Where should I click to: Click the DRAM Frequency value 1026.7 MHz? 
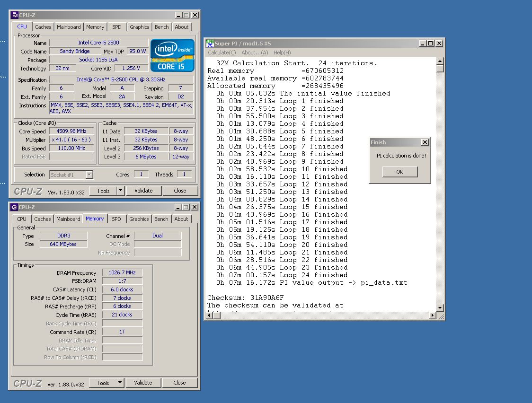click(x=123, y=272)
